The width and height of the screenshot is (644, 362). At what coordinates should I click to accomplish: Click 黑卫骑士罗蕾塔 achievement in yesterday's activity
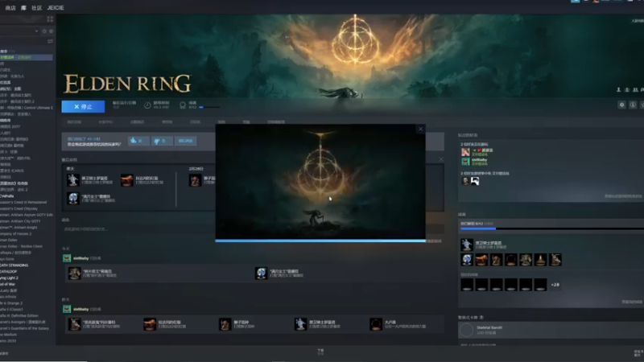(x=300, y=324)
